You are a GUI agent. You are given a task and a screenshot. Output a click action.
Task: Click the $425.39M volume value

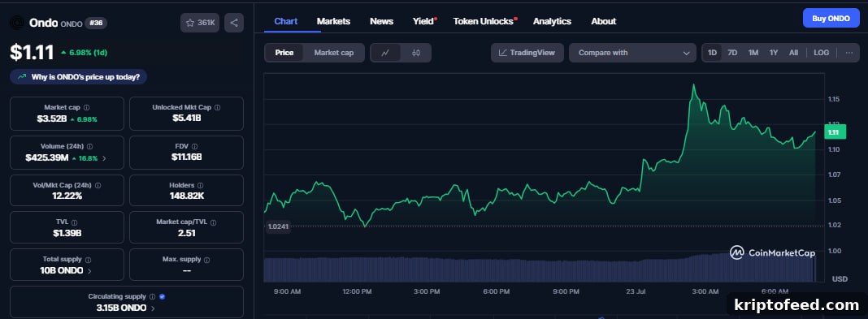(46, 158)
